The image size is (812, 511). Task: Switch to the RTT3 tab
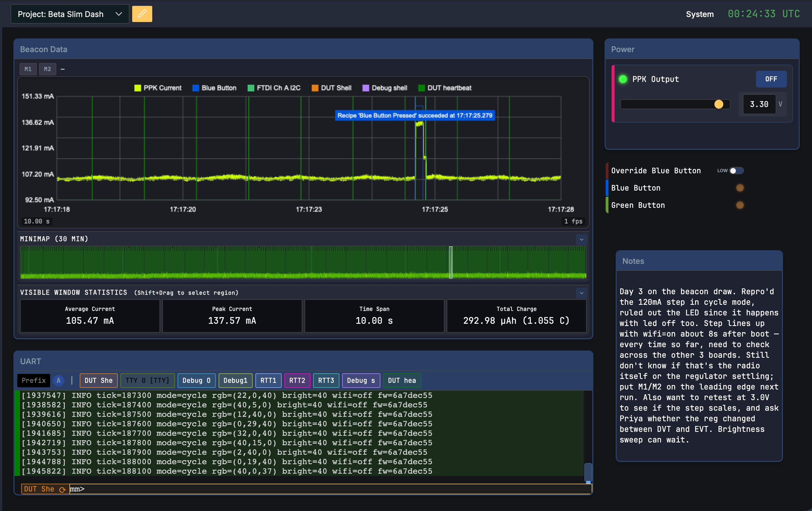coord(326,380)
